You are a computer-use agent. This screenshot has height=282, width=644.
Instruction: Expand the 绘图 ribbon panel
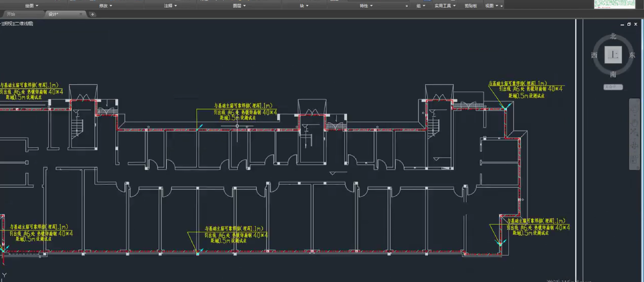(32, 5)
